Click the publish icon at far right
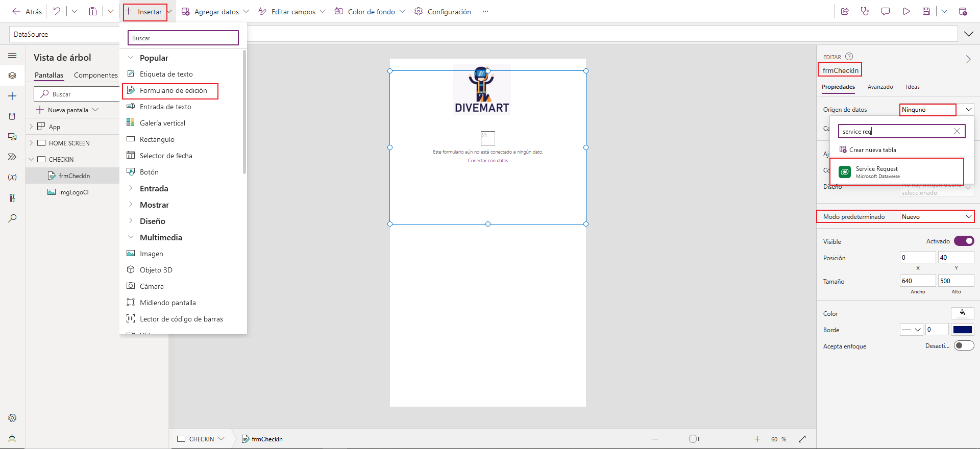This screenshot has height=449, width=980. [963, 11]
